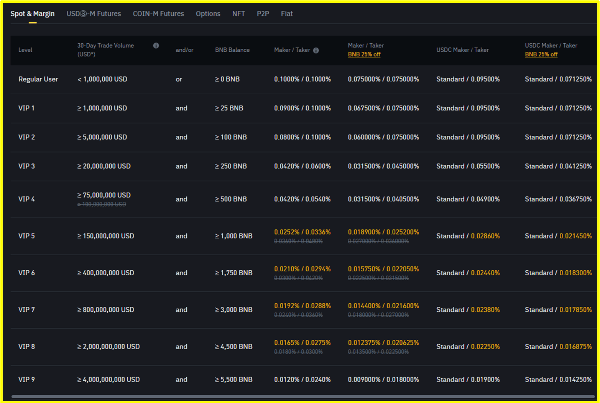Open the Spot & Margin tab
600x403 pixels.
[x=33, y=14]
